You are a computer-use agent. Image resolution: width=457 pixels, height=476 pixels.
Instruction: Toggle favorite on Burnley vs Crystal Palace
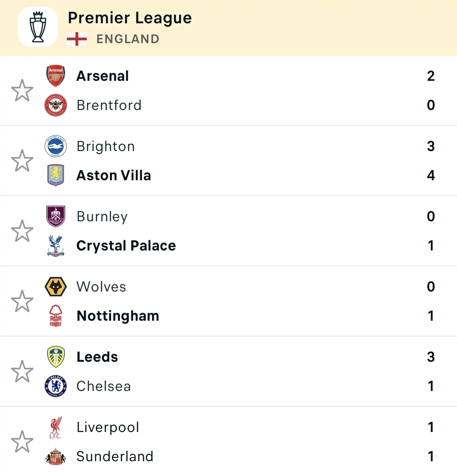coord(22,231)
